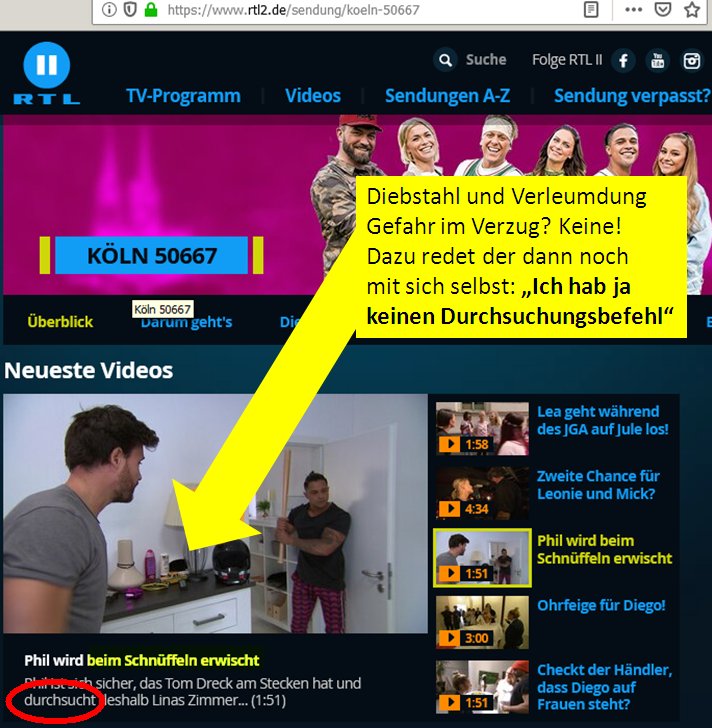This screenshot has height=728, width=712.
Task: Play the main Phil video preview
Action: (x=215, y=514)
